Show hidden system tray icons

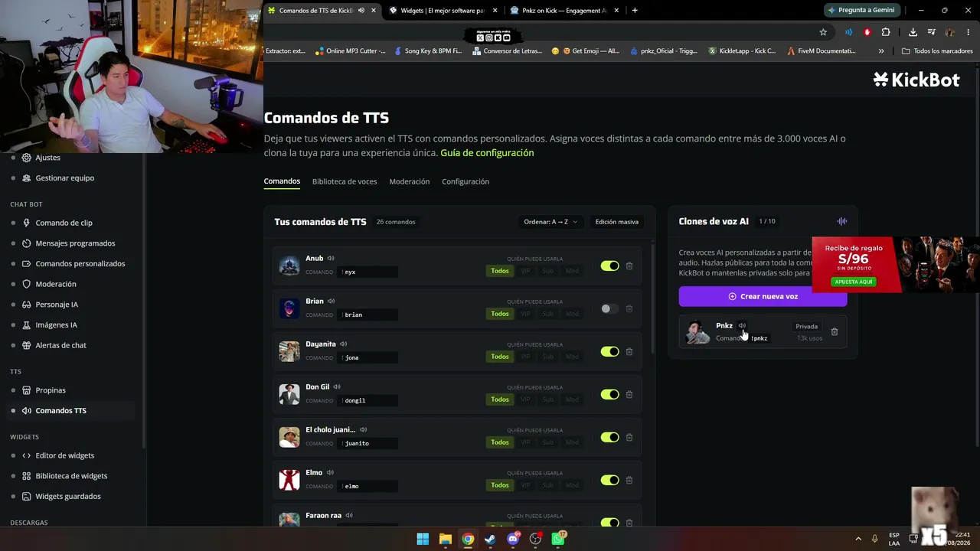point(857,539)
